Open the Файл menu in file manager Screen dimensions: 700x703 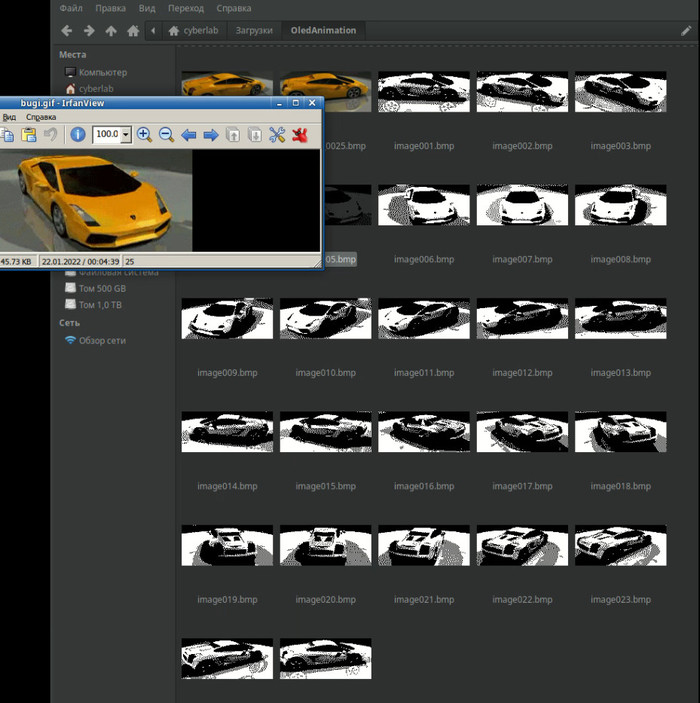pos(71,8)
